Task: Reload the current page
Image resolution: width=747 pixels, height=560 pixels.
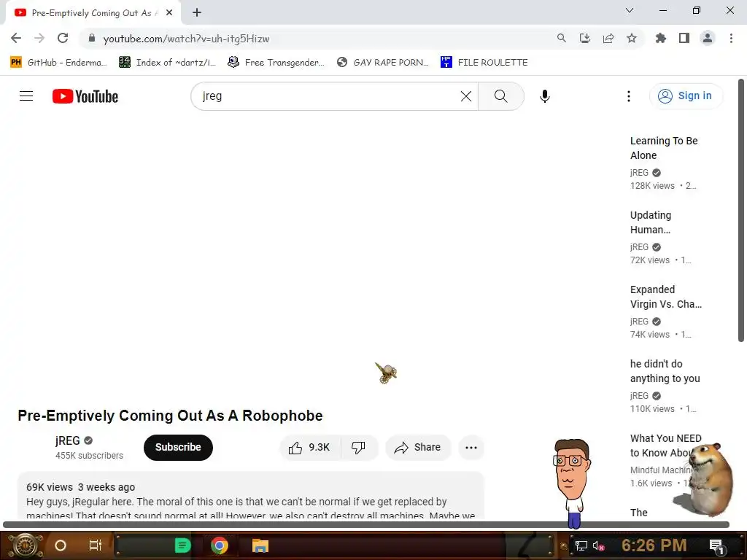Action: point(63,38)
